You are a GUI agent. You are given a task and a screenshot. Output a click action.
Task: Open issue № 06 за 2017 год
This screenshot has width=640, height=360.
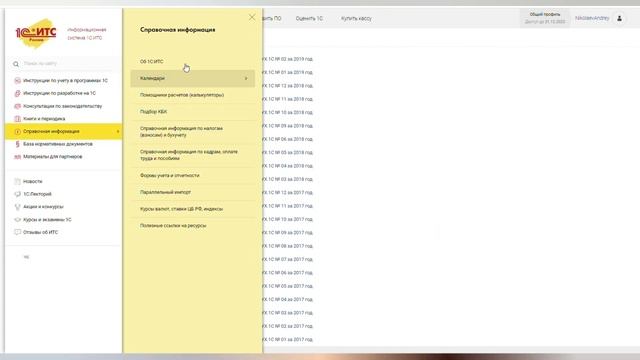pyautogui.click(x=288, y=273)
